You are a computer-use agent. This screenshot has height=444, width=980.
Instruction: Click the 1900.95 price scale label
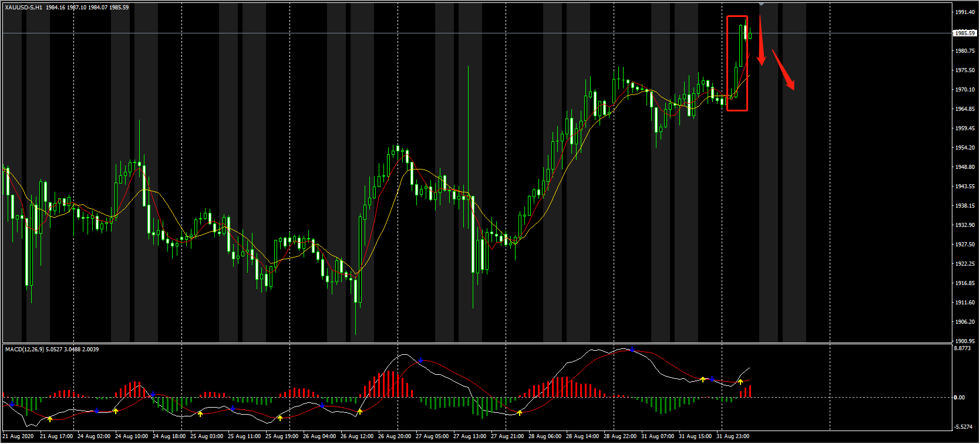tap(965, 341)
